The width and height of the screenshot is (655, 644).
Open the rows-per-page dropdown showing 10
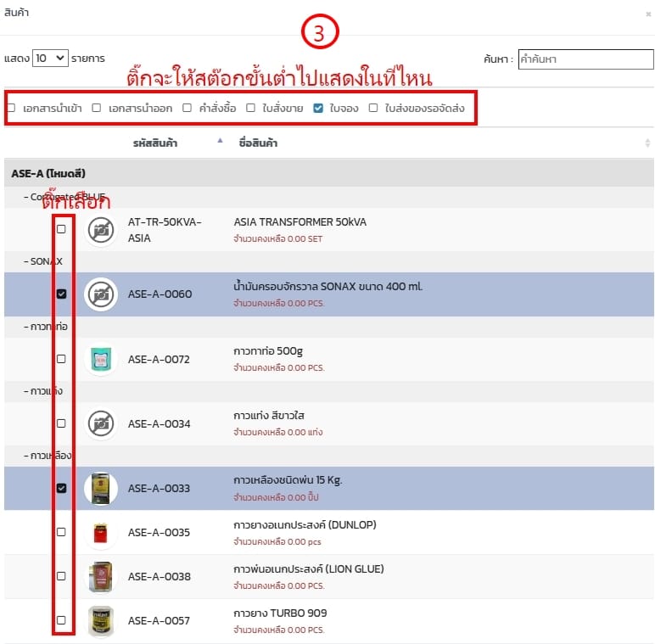50,59
